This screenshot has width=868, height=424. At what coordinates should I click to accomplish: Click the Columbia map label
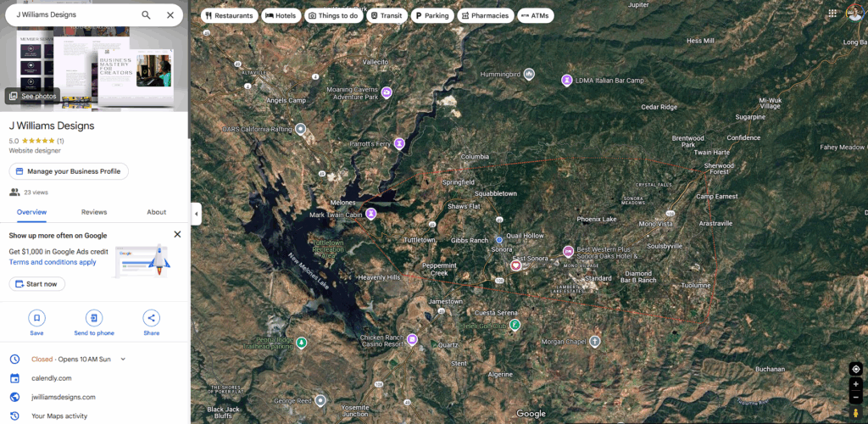point(475,157)
